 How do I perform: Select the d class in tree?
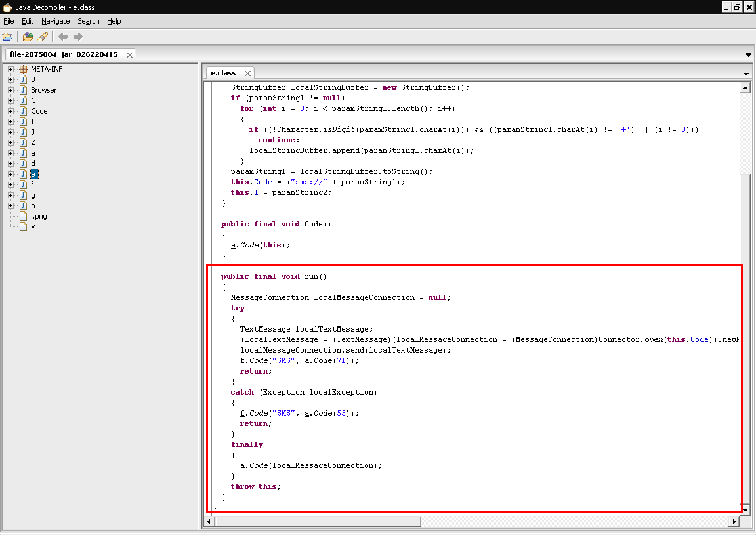click(33, 163)
